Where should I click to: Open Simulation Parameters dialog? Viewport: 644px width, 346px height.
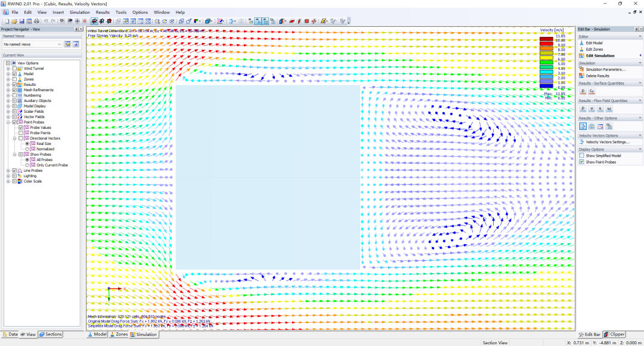(x=605, y=69)
